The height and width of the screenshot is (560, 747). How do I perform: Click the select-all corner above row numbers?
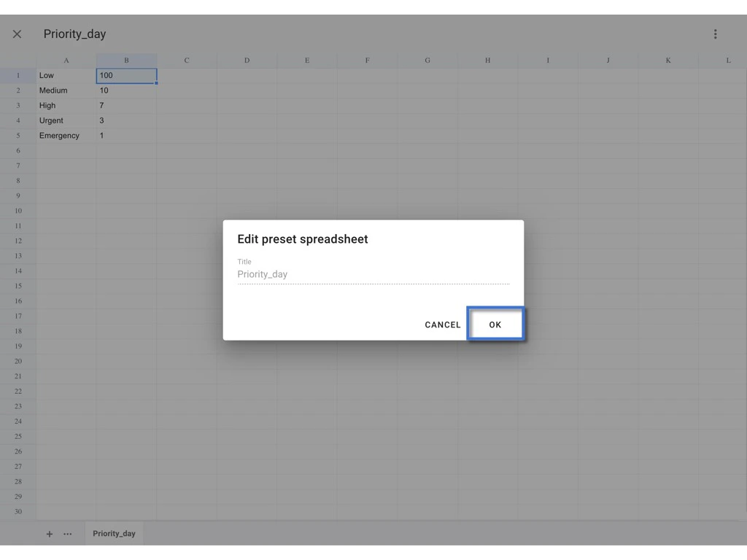[17, 60]
